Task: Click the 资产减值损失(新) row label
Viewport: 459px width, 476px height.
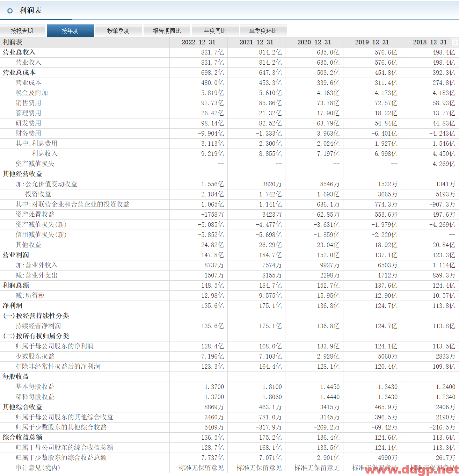Action: (x=41, y=225)
